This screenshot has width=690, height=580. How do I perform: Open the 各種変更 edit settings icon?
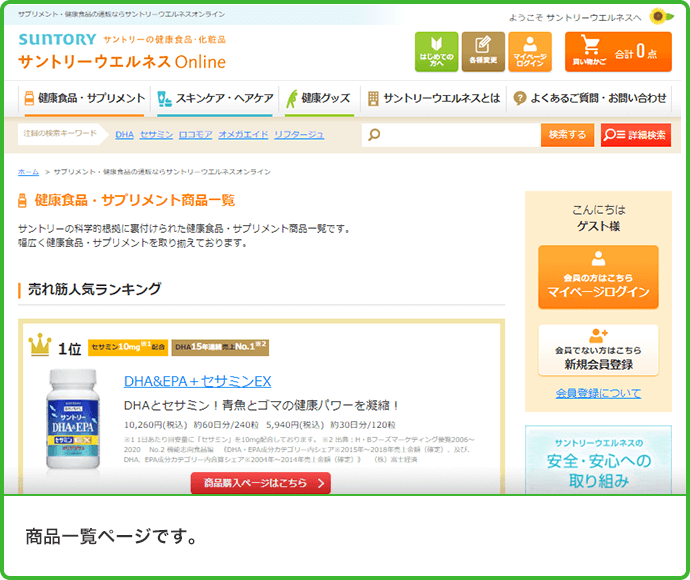click(483, 52)
